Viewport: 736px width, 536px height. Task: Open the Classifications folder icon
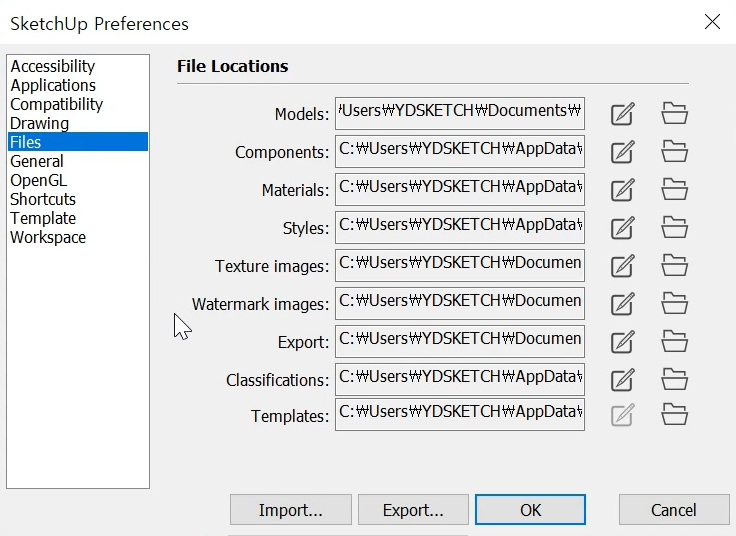tap(675, 379)
